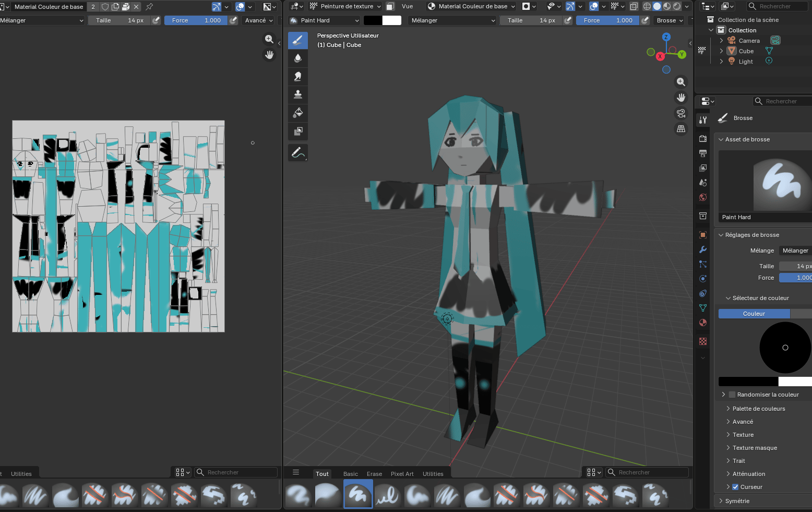This screenshot has width=812, height=512.
Task: Click the Couleur button in color selector
Action: click(754, 314)
